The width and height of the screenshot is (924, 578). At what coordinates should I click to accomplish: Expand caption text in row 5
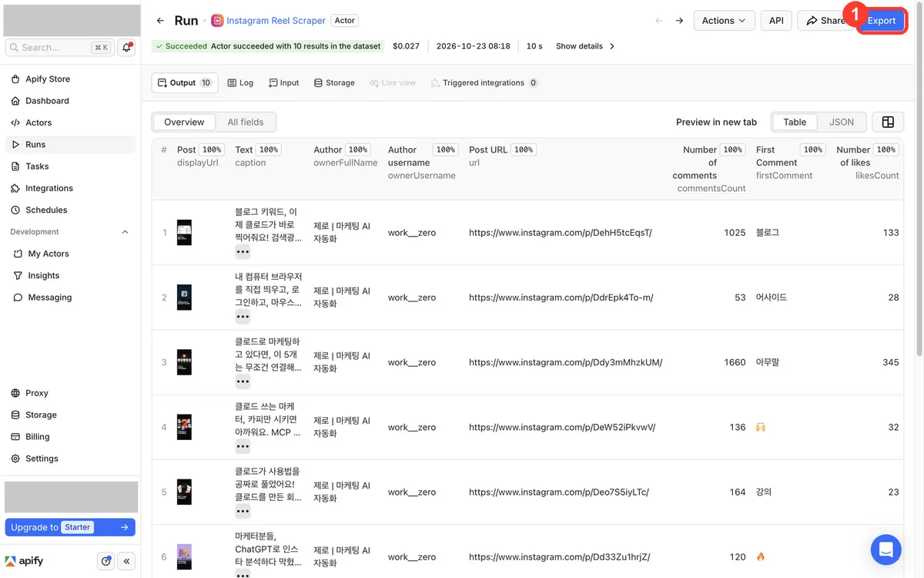[243, 511]
